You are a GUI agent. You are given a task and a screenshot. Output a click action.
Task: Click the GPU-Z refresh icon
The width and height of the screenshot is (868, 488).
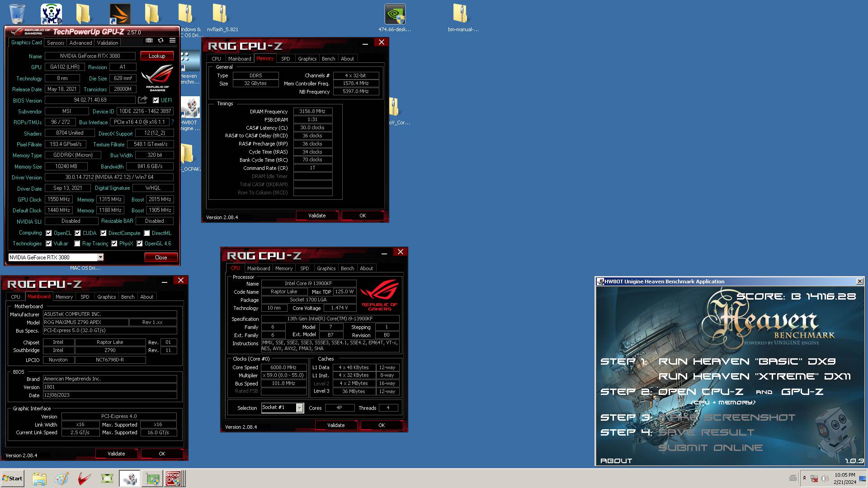[x=160, y=41]
